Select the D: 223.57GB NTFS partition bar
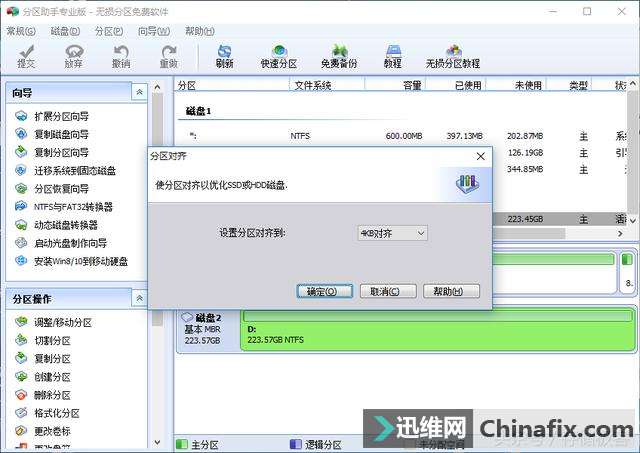 coord(438,330)
